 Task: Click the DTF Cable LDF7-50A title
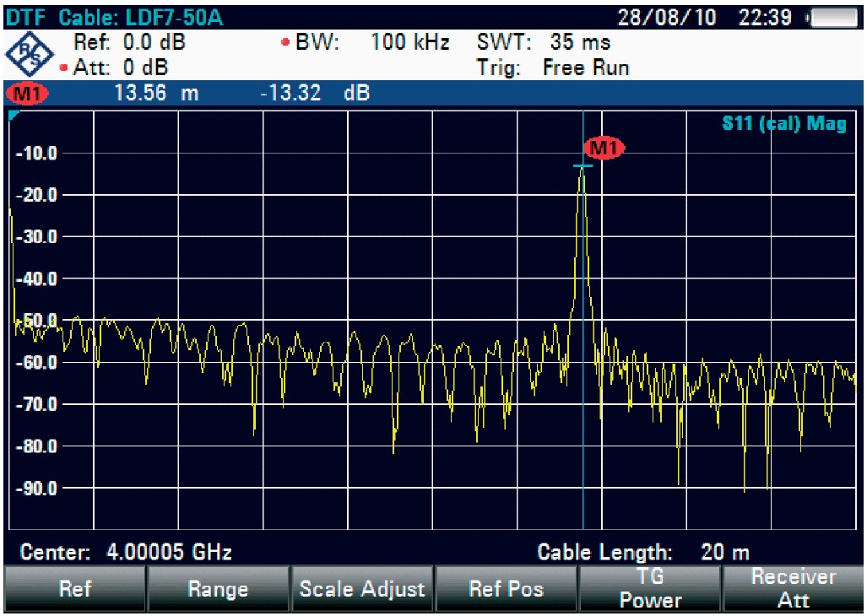[x=116, y=19]
